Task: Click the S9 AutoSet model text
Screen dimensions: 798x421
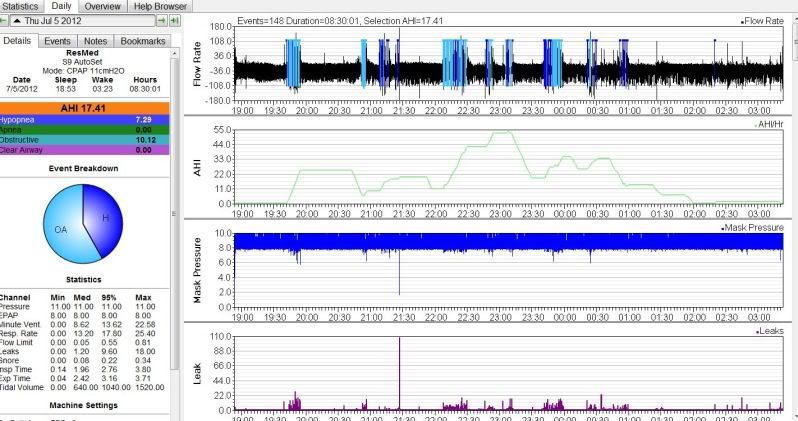Action: coord(82,62)
